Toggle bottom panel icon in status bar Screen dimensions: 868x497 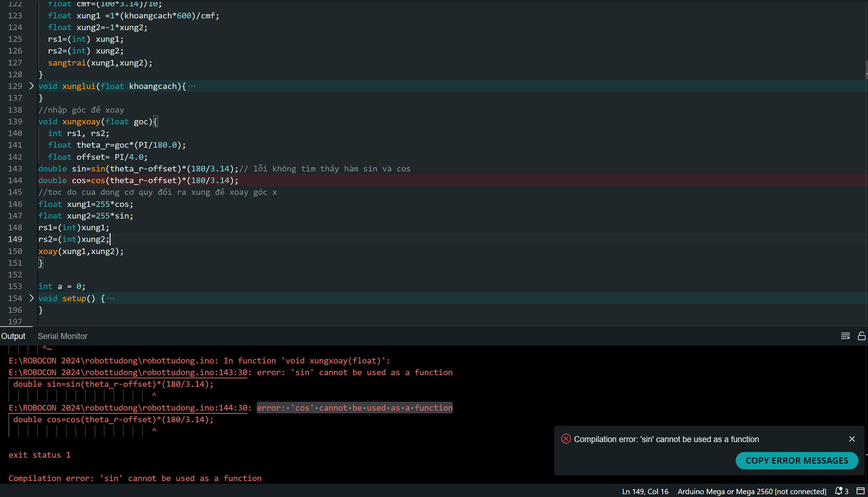coord(861,491)
